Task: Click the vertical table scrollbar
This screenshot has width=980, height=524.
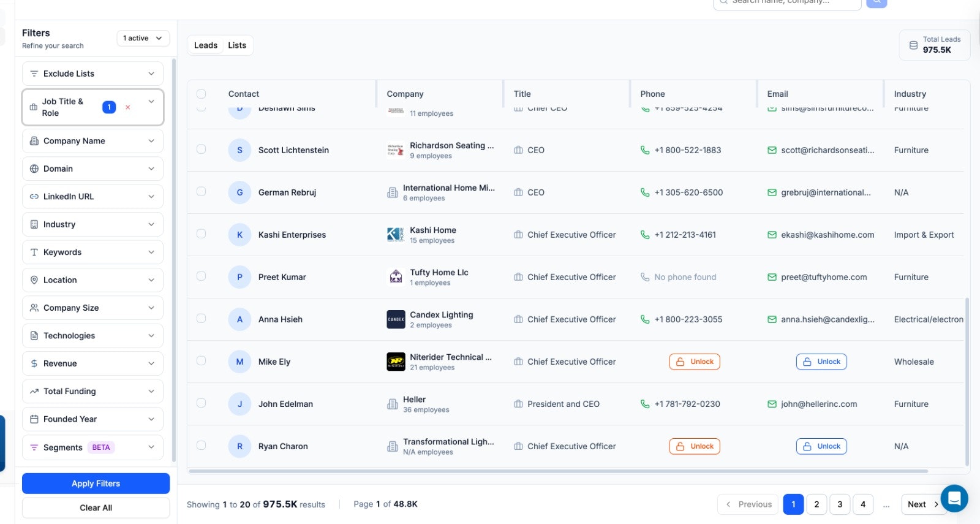Action: click(x=967, y=382)
